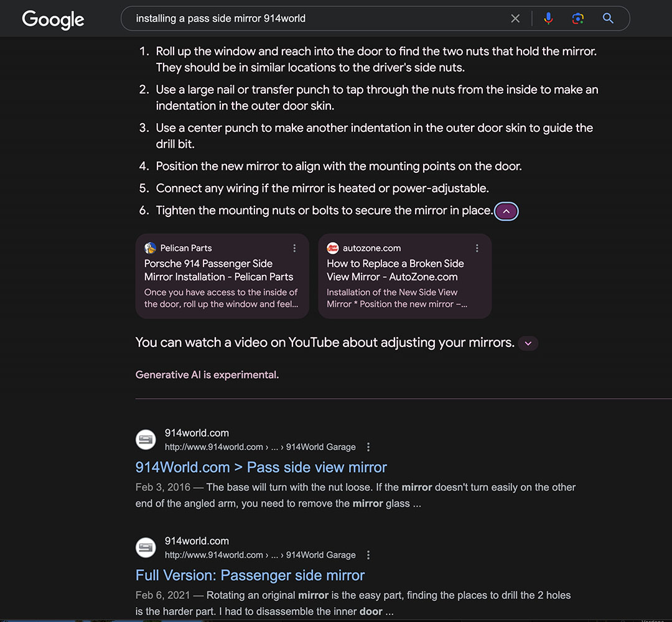Open Full Version: Passenger side mirror link
This screenshot has height=622, width=672.
point(250,575)
